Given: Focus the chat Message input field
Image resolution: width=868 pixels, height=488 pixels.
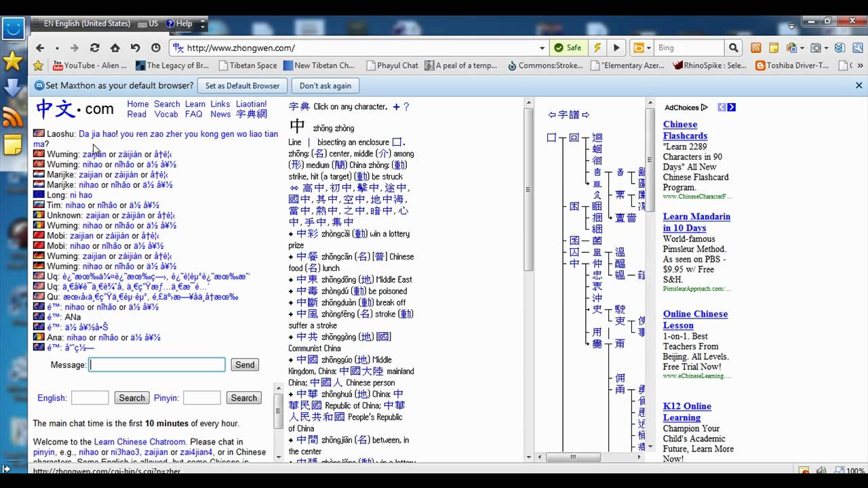Looking at the screenshot, I should 157,365.
